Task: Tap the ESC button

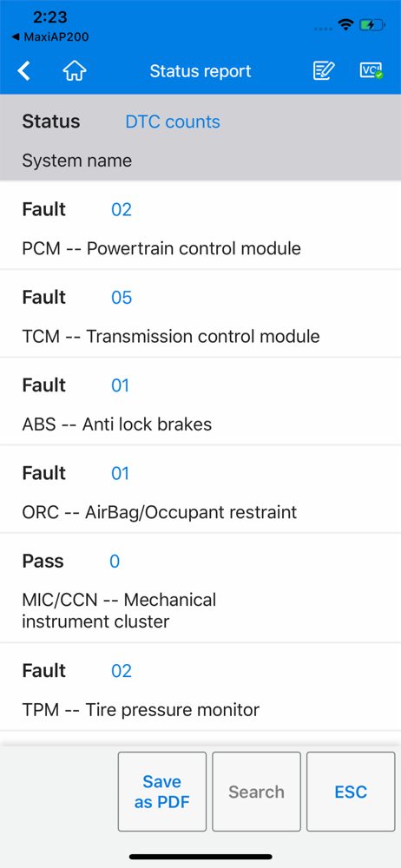Action: [351, 792]
